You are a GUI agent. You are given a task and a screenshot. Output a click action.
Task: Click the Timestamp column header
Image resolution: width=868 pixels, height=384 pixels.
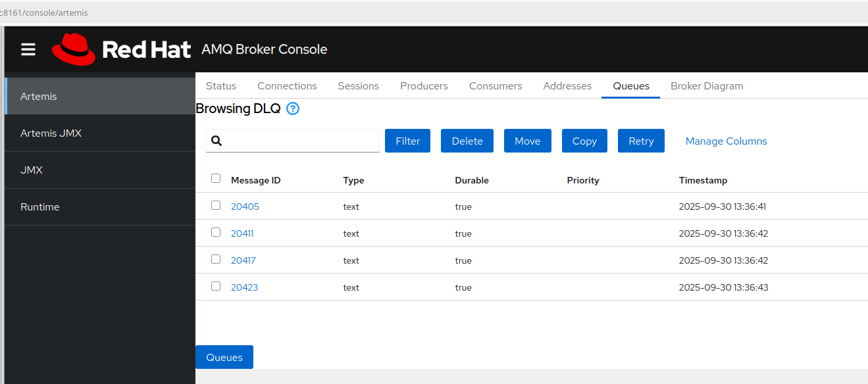[x=703, y=180]
